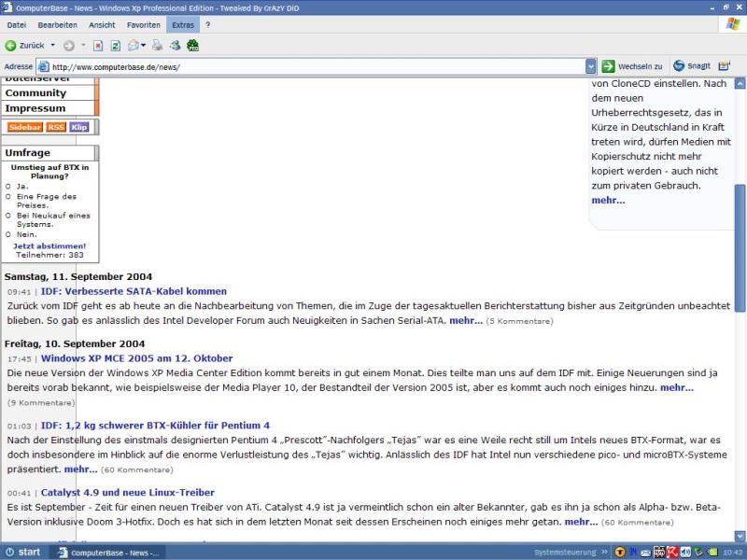Click the gray Forward arrow button

click(x=69, y=46)
